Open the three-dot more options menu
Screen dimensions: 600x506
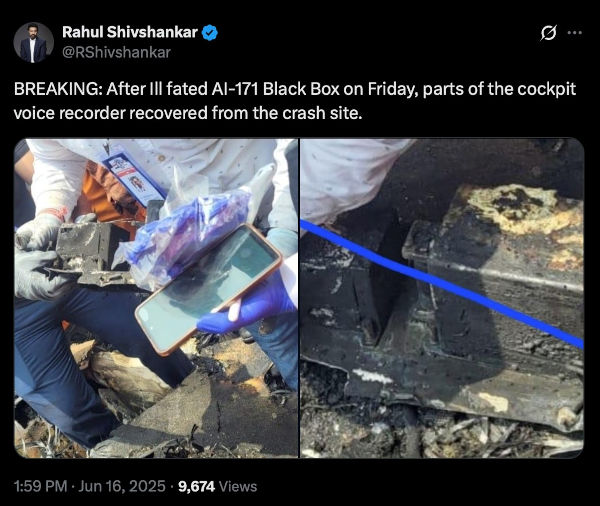click(x=574, y=33)
